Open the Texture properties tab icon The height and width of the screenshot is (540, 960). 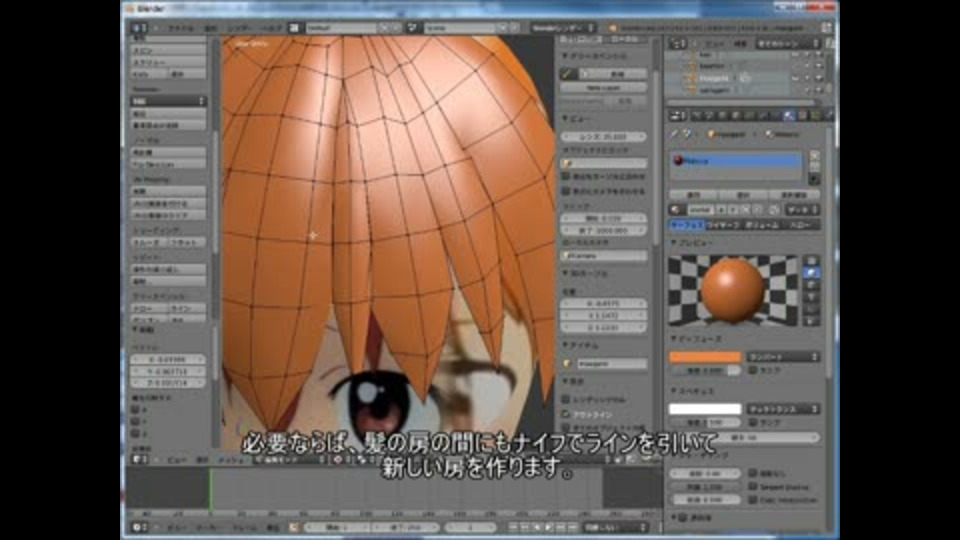(x=803, y=115)
